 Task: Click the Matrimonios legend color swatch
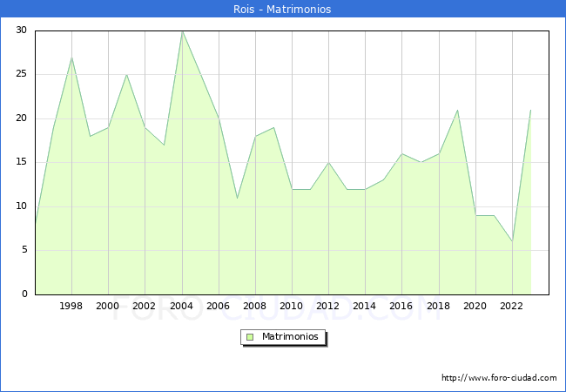pyautogui.click(x=250, y=337)
